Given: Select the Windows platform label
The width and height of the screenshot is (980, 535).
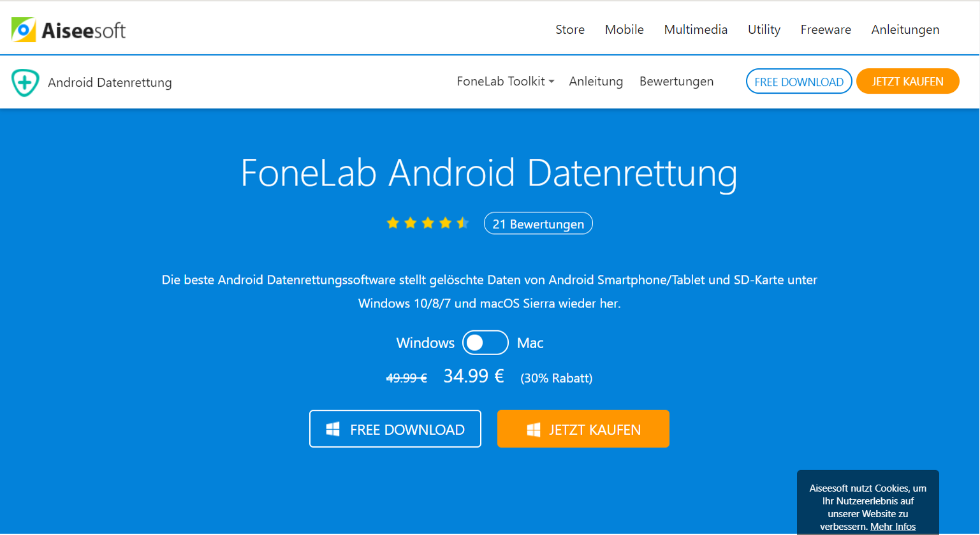Looking at the screenshot, I should pos(425,343).
